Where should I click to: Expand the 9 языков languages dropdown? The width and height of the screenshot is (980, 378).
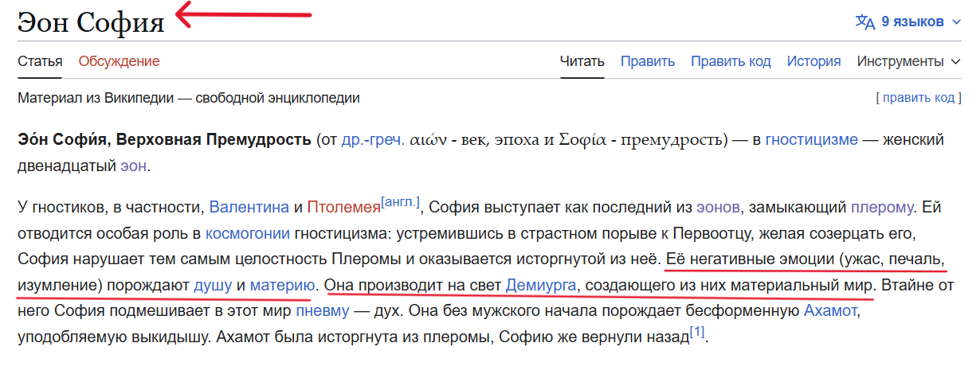(909, 21)
